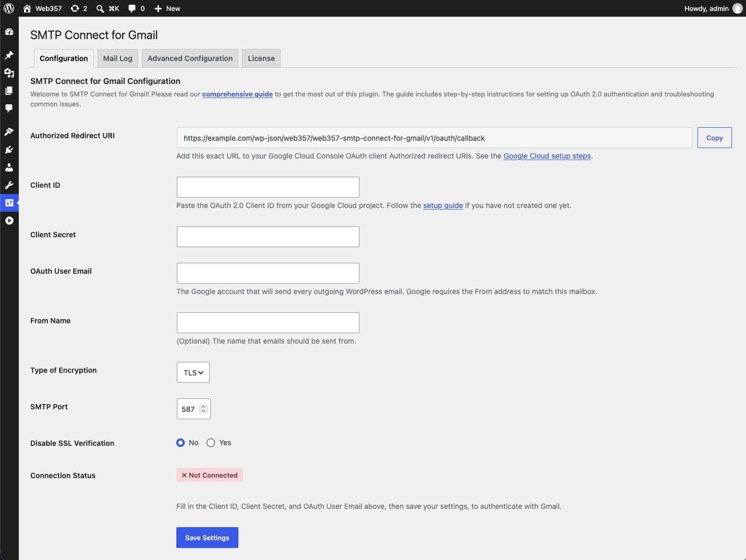Image resolution: width=746 pixels, height=560 pixels.
Task: Switch to the Configuration tab
Action: pos(64,58)
